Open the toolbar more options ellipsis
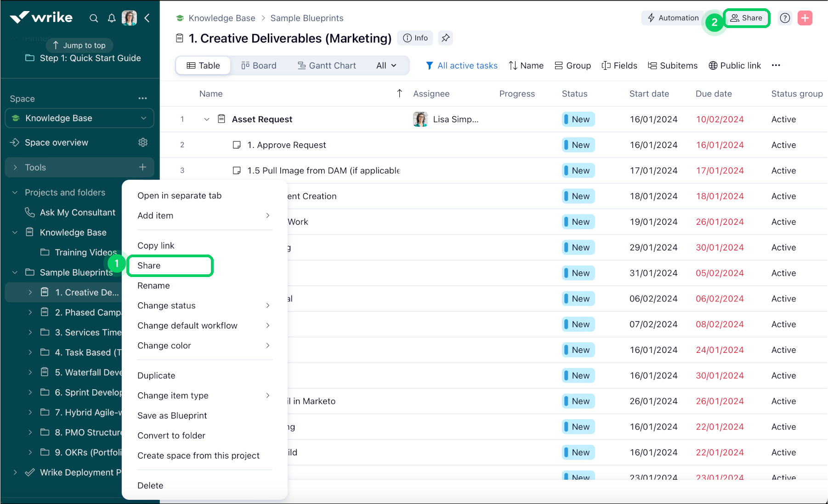The height and width of the screenshot is (504, 828). 776,65
